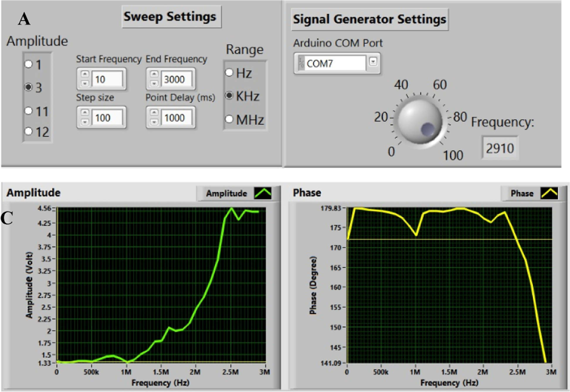Increase Step size with up arrow

[85, 112]
